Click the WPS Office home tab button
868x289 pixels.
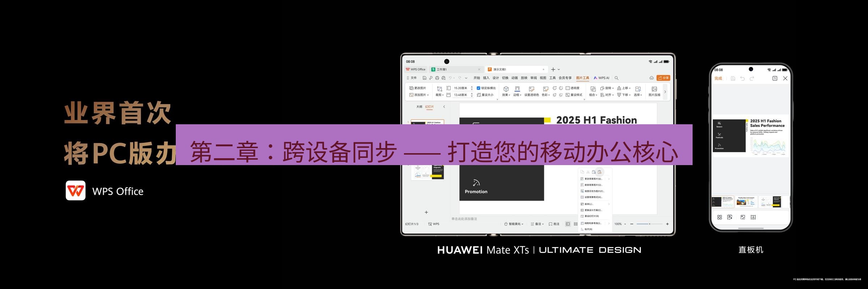(x=416, y=69)
